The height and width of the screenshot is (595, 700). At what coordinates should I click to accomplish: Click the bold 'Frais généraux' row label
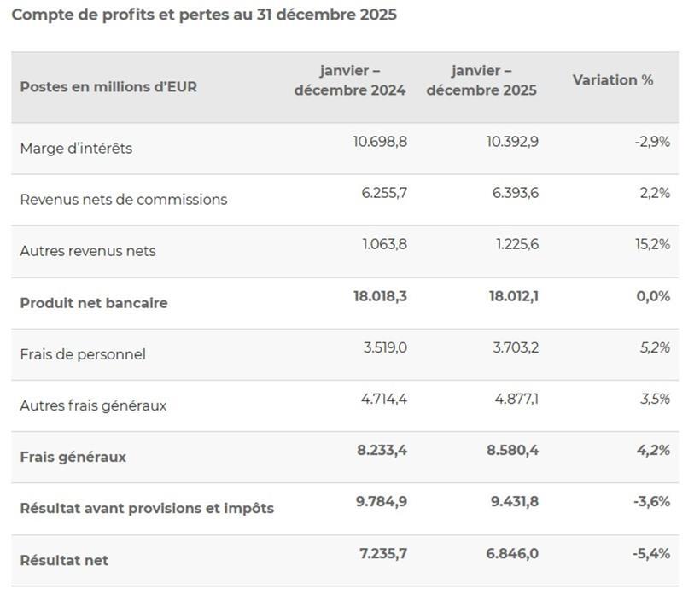(73, 457)
